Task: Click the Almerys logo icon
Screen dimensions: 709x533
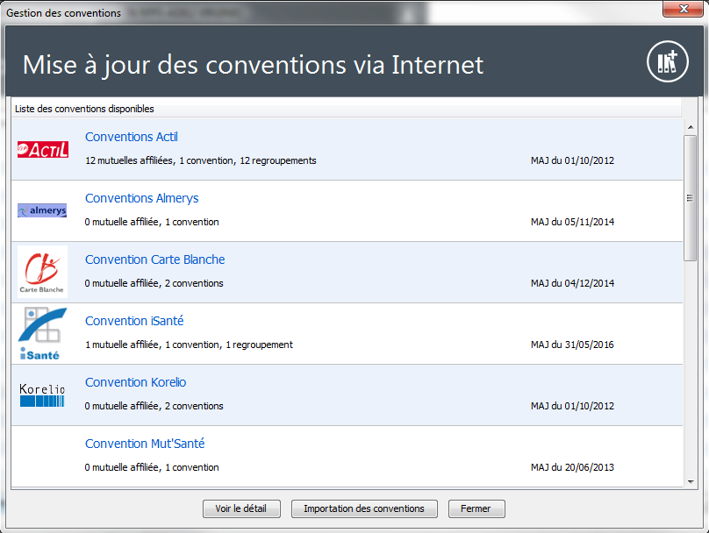Action: (x=42, y=211)
